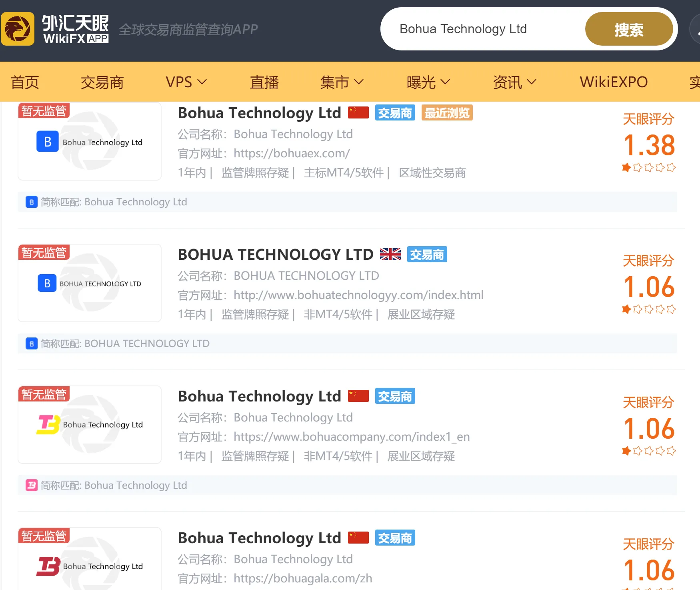The image size is (700, 590).
Task: Open logo card thumbnail for bohuagala.com broker
Action: click(90, 559)
